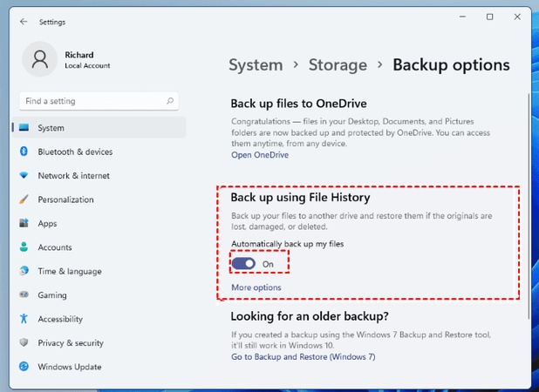Select Accounts in the sidebar
Image resolution: width=539 pixels, height=392 pixels.
tap(99, 247)
